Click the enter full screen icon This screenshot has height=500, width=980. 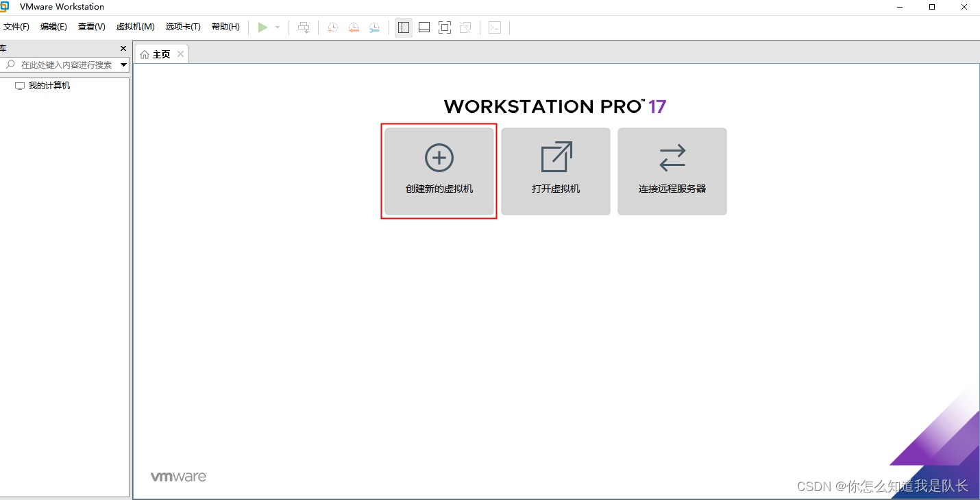click(x=445, y=27)
